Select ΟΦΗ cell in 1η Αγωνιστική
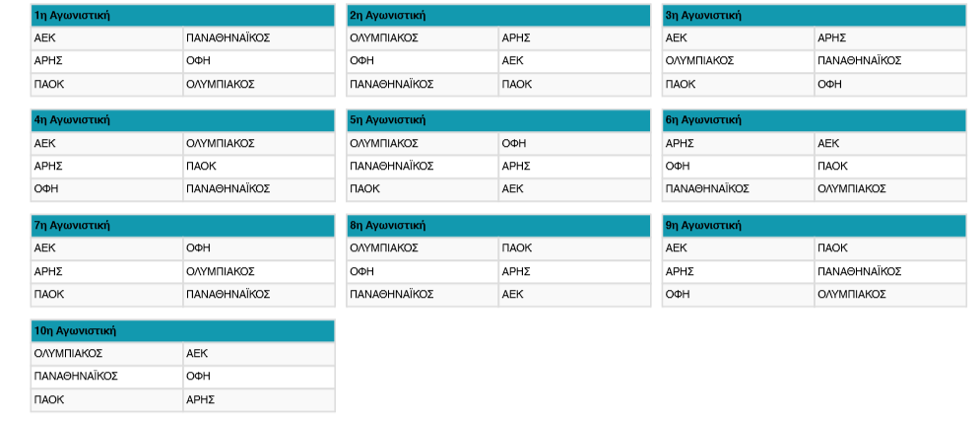Screen dimensions: 980x422 (198, 61)
